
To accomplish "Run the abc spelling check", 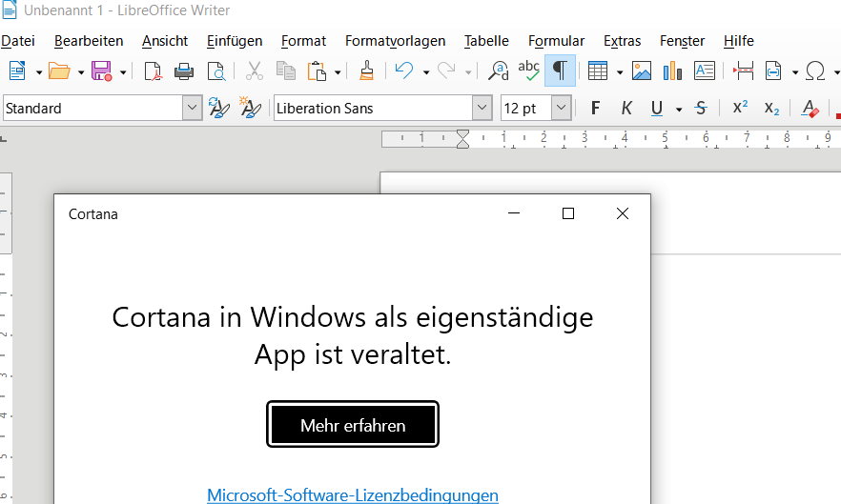I will point(529,71).
